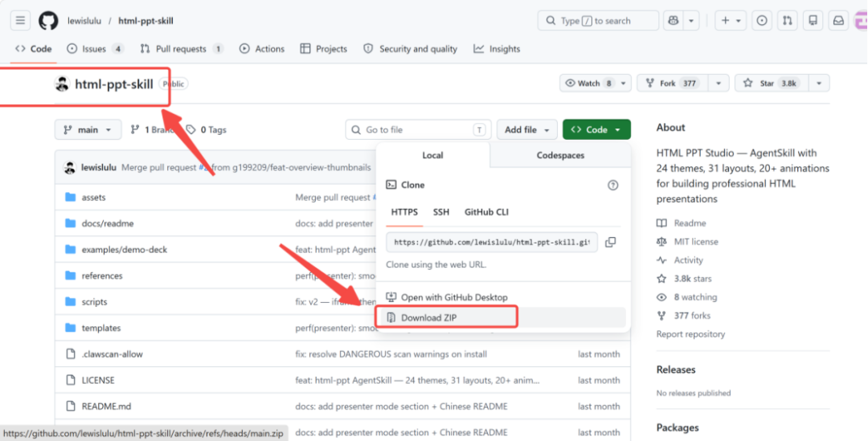The image size is (868, 441).
Task: Open the hamburger navigation menu
Action: pyautogui.click(x=20, y=20)
